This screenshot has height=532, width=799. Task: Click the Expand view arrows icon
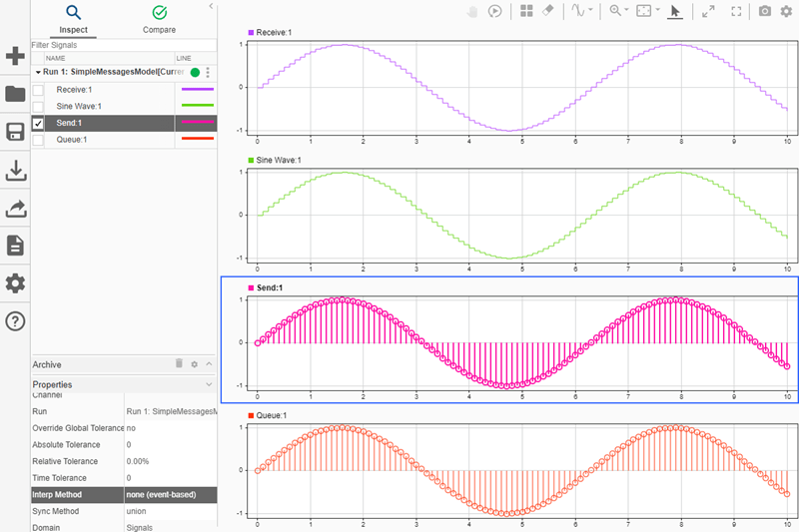[x=708, y=11]
